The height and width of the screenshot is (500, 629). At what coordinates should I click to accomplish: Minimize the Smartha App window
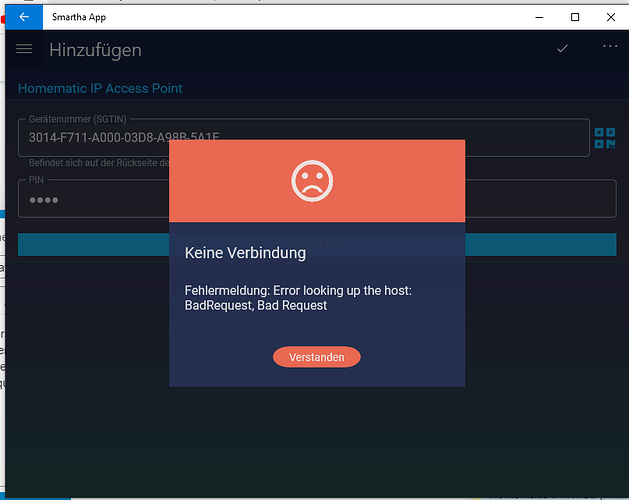click(x=538, y=17)
